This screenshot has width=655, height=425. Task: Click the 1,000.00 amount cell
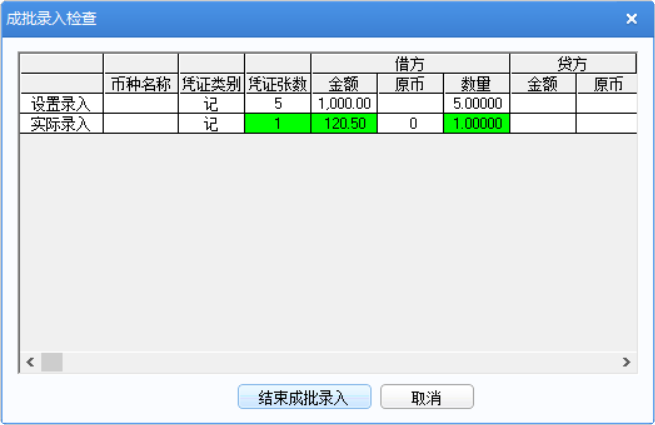coord(344,103)
